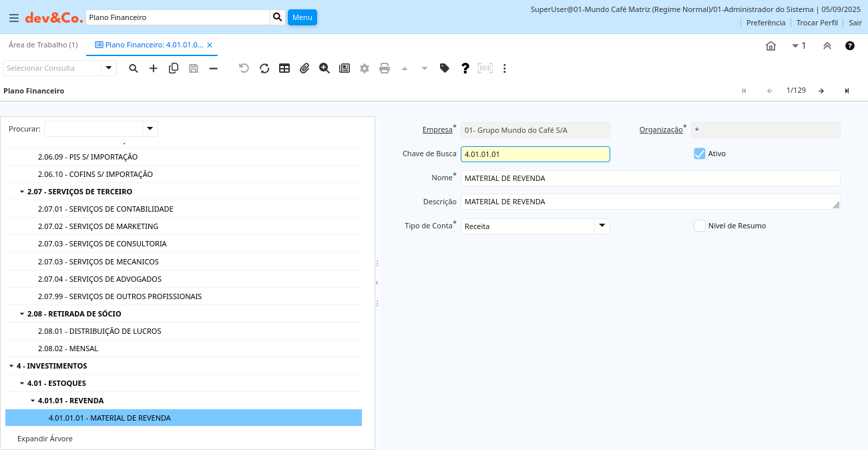Image resolution: width=868 pixels, height=450 pixels.
Task: Collapse the 4 - INVESTIMENTOS tree node
Action: [11, 366]
